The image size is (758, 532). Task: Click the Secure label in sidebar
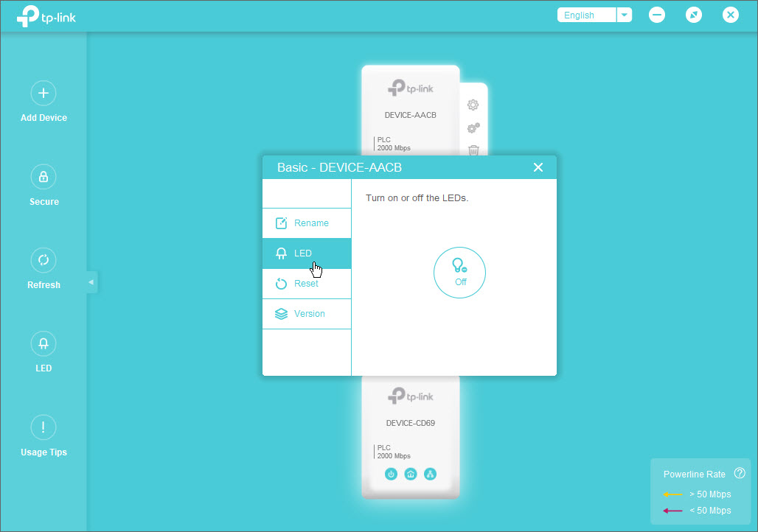point(44,201)
